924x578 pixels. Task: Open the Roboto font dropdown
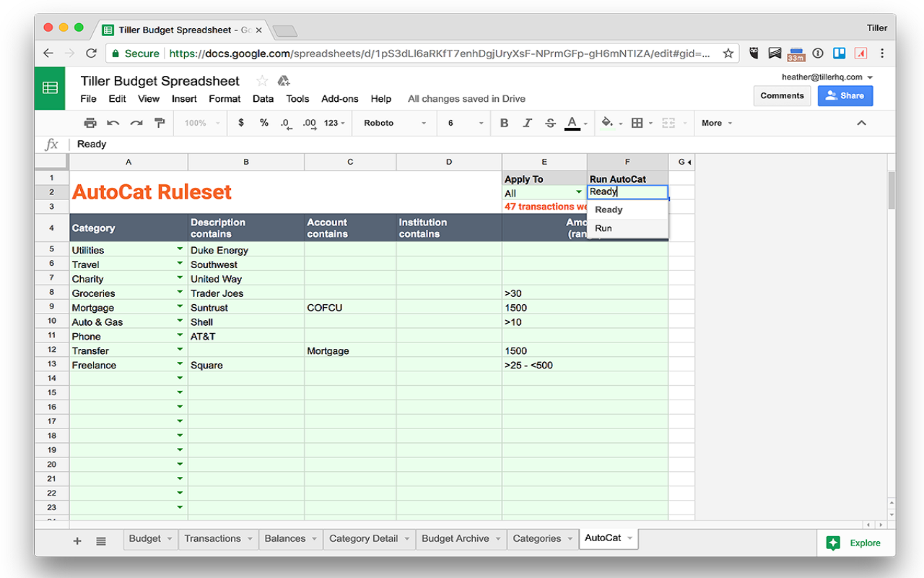tap(396, 123)
